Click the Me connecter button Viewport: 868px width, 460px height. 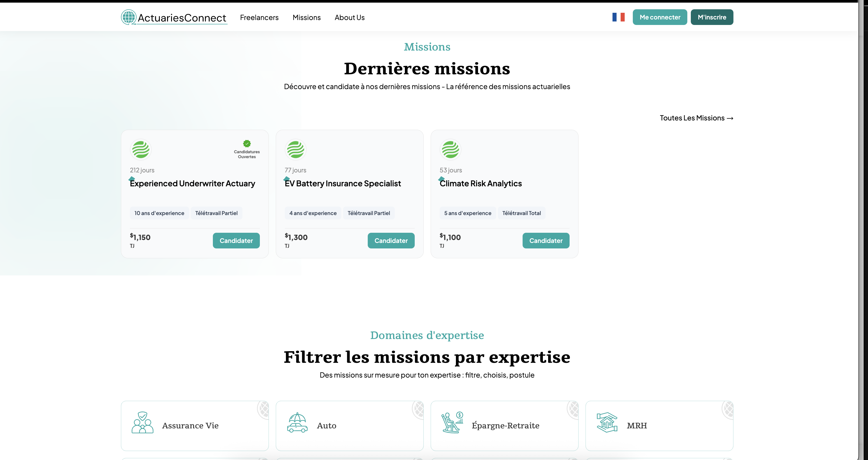tap(660, 17)
